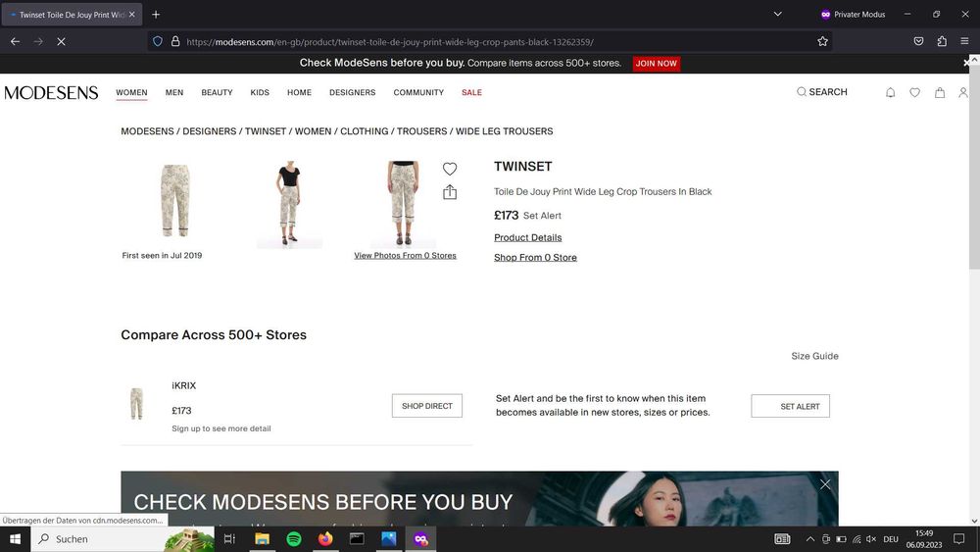Dismiss the top promo banner
This screenshot has height=552, width=980.
tap(967, 63)
